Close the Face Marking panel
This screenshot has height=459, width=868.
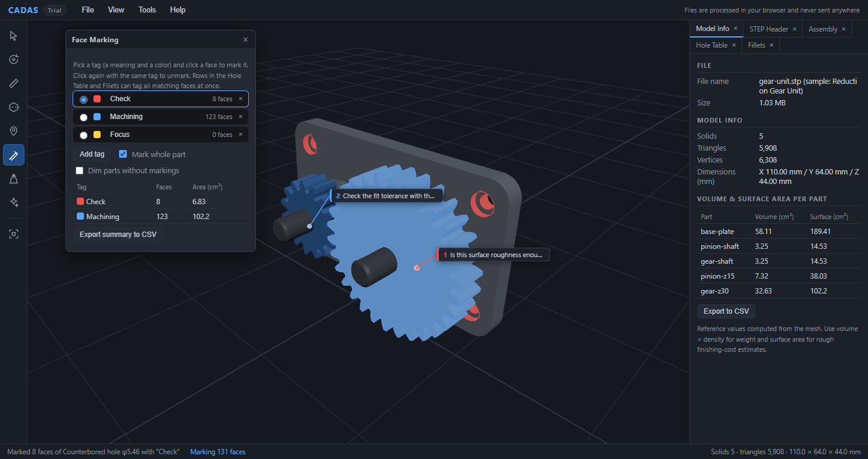click(246, 40)
